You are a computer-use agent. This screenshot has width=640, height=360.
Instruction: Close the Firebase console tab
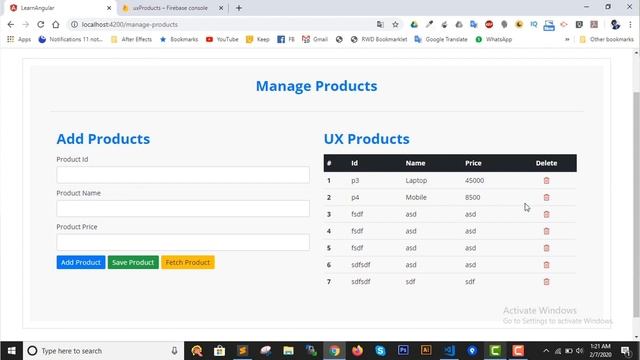point(221,8)
